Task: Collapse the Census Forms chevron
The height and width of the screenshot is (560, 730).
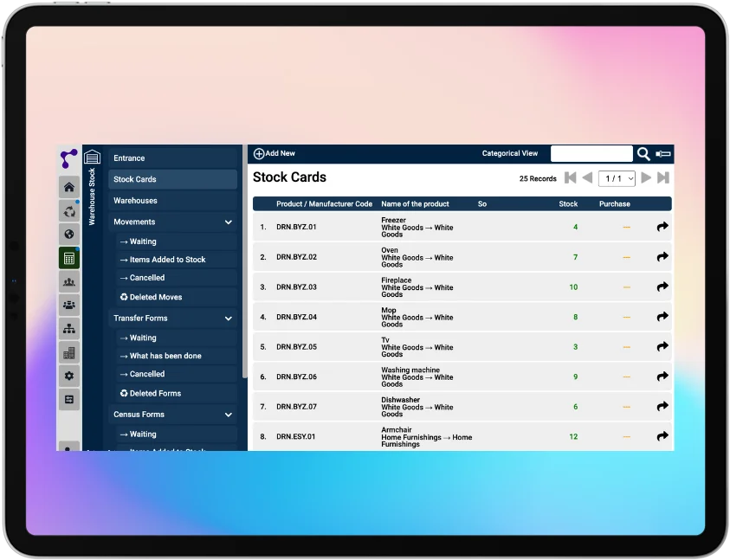Action: [229, 415]
